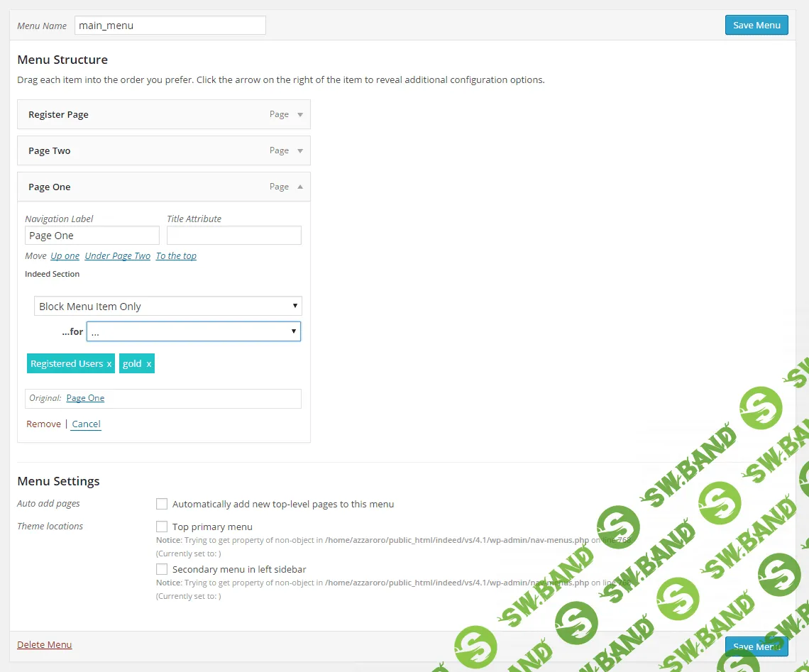Image resolution: width=809 pixels, height=672 pixels.
Task: Check the Top primary menu location
Action: point(162,527)
